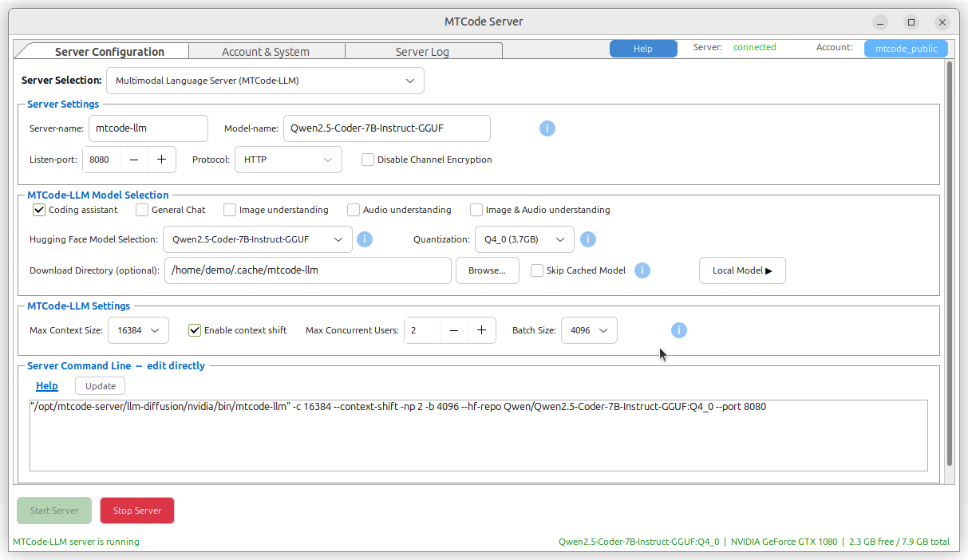Toggle Coding assistant checkbox
Viewport: 968px width, 560px height.
38,210
